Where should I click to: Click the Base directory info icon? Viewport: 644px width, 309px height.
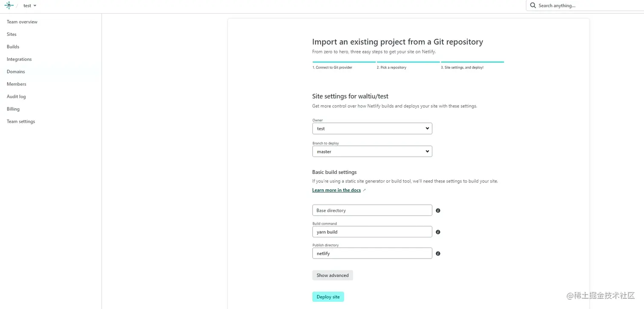point(438,211)
